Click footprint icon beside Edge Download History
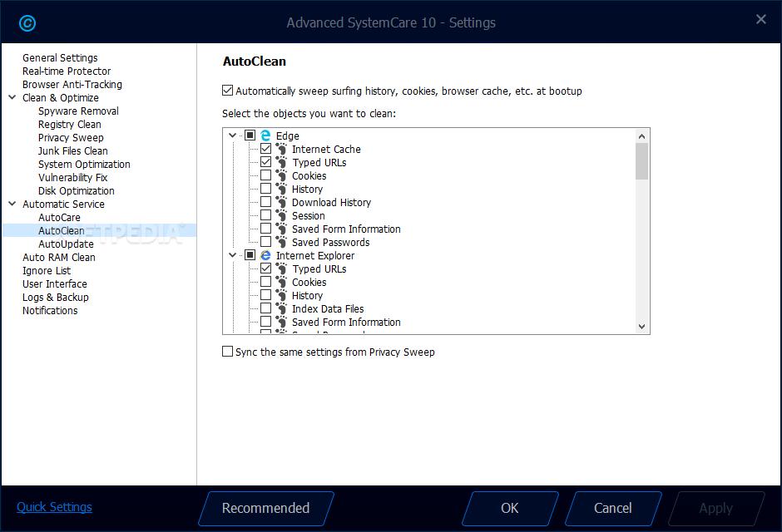 [281, 202]
